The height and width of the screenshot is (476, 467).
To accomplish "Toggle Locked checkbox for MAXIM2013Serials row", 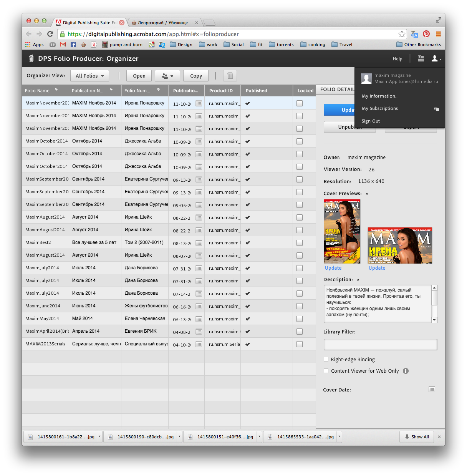I will pos(300,344).
